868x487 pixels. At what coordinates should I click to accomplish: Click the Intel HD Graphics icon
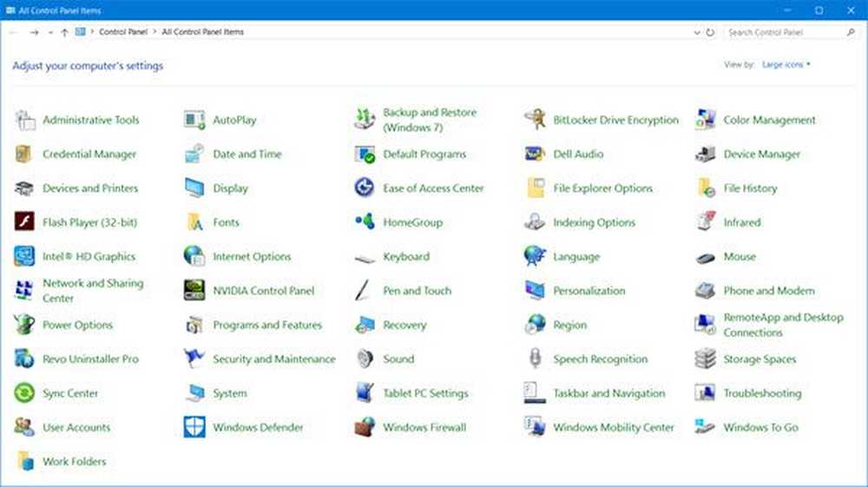pos(24,257)
